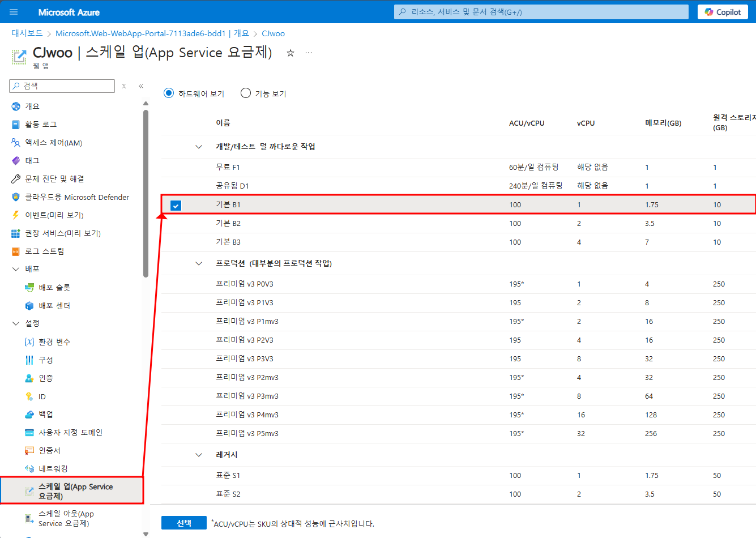756x538 pixels.
Task: Select the 프리미엄 v3 P0V3 row
Action: [459, 284]
